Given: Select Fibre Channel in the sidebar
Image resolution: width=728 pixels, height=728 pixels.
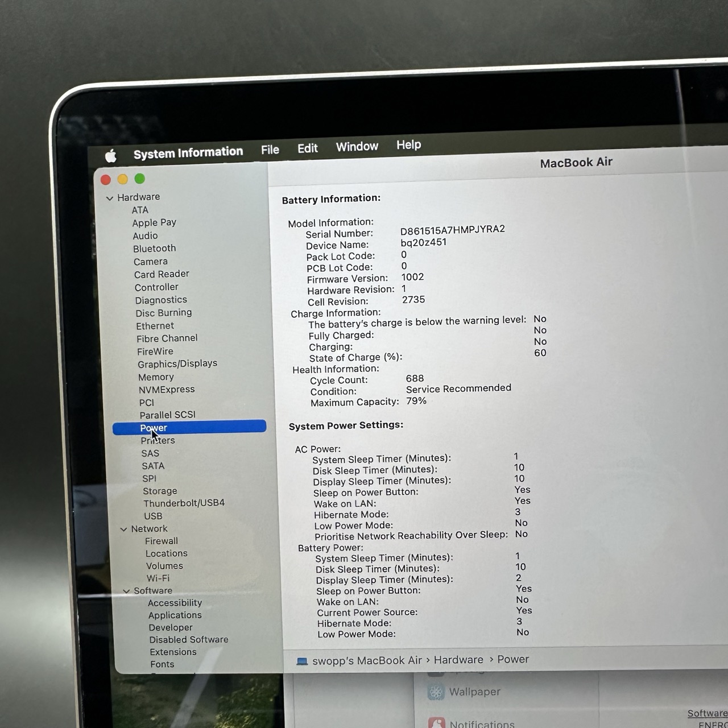Looking at the screenshot, I should (167, 338).
